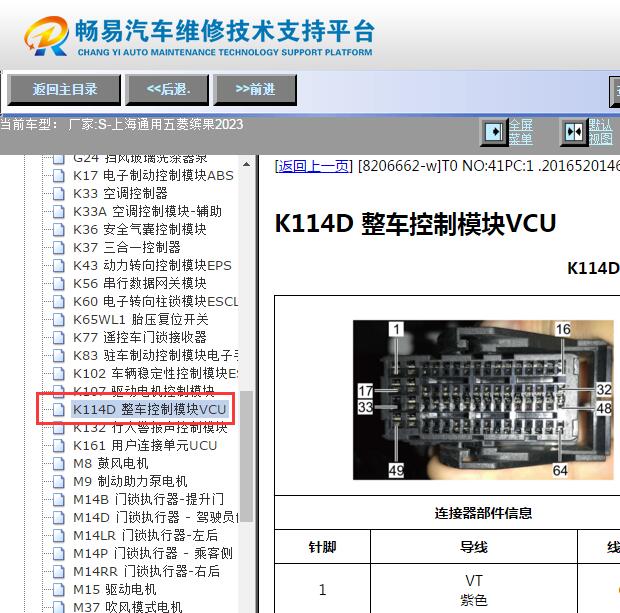Screen dimensions: 620x613
Task: Click the page icon beside M14P 门锁执行器 - 乘客侧
Action: pos(59,554)
